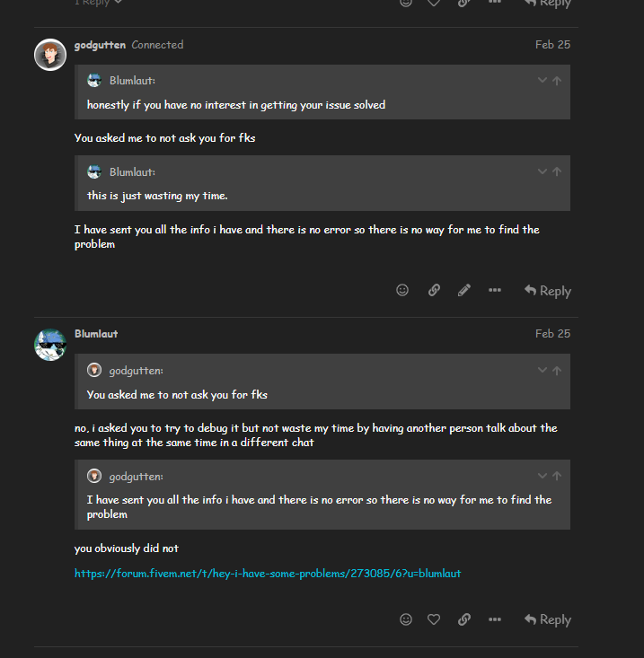Screen dimensions: 644x658
Task: Click Blumlaut's avatar beside his post
Action: (50, 344)
